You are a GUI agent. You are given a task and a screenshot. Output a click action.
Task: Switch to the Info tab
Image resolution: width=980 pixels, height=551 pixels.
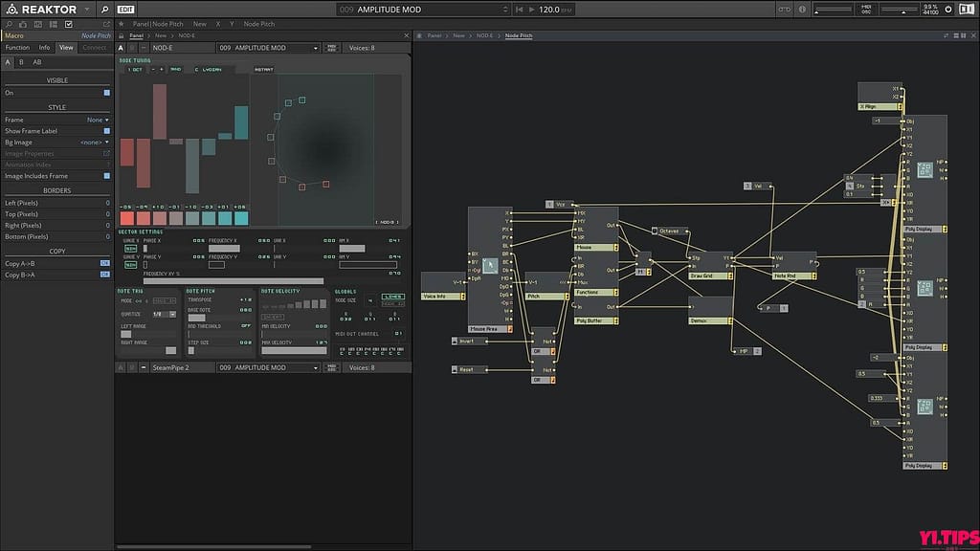(44, 47)
